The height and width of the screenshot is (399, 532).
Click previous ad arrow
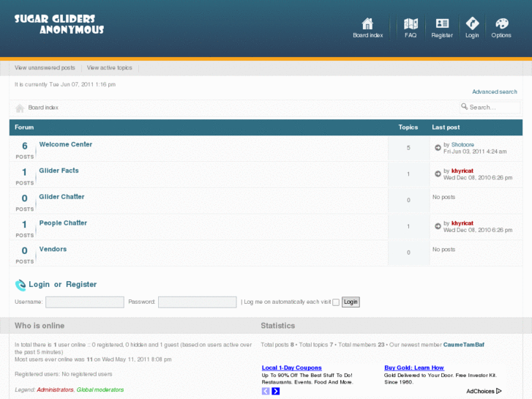pos(266,391)
